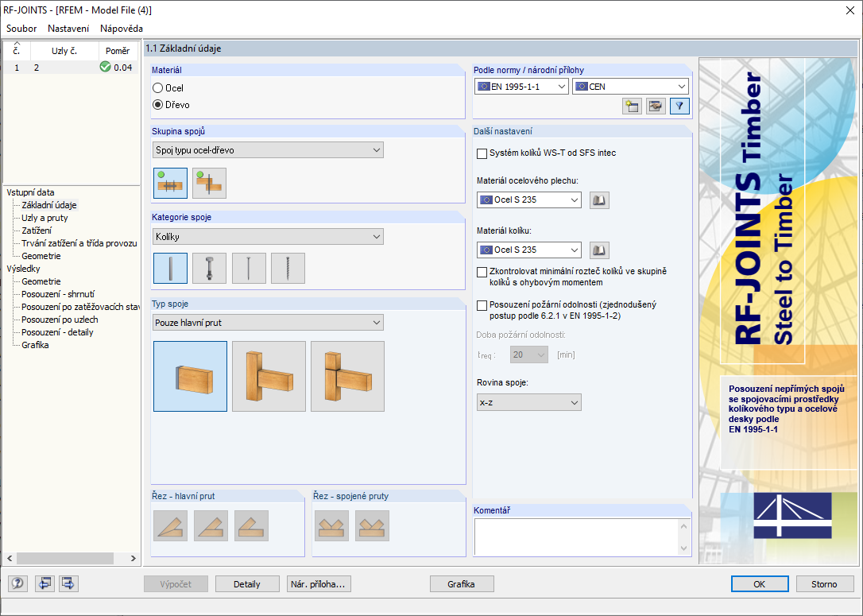Open steel plate material dropdown
The image size is (863, 616).
tap(529, 200)
